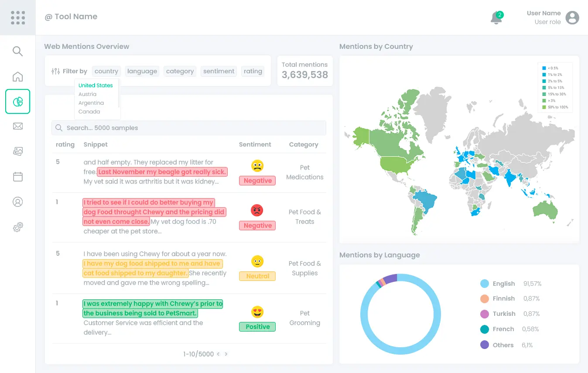Click the 1-10/5000 pagination text
The image size is (588, 373).
[x=198, y=354]
